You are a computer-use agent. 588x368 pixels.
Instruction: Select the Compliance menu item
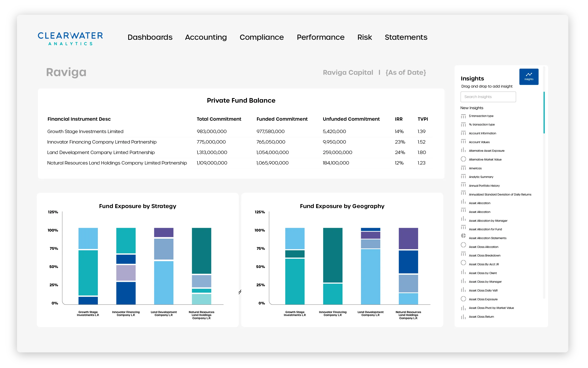click(261, 37)
